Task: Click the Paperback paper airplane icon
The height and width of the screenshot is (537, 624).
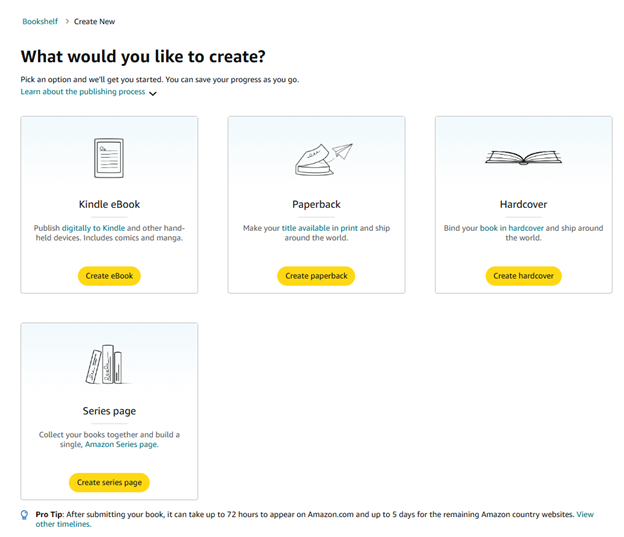Action: point(324,159)
